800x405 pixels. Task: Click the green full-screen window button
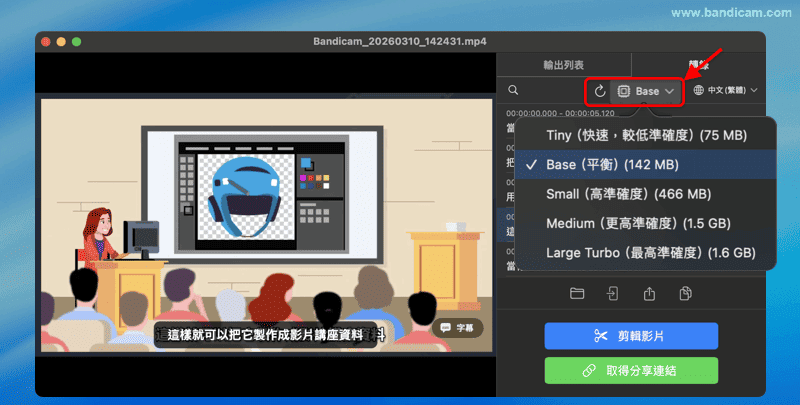click(x=77, y=42)
